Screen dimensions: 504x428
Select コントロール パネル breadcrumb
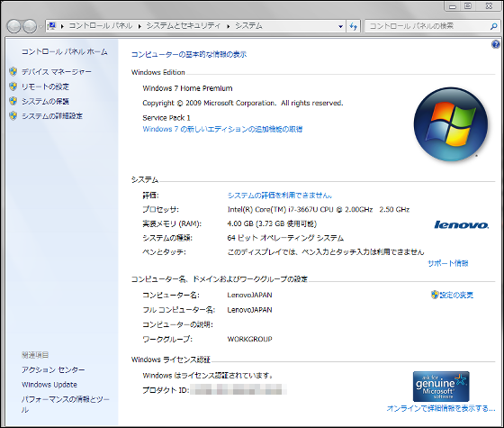tap(101, 26)
